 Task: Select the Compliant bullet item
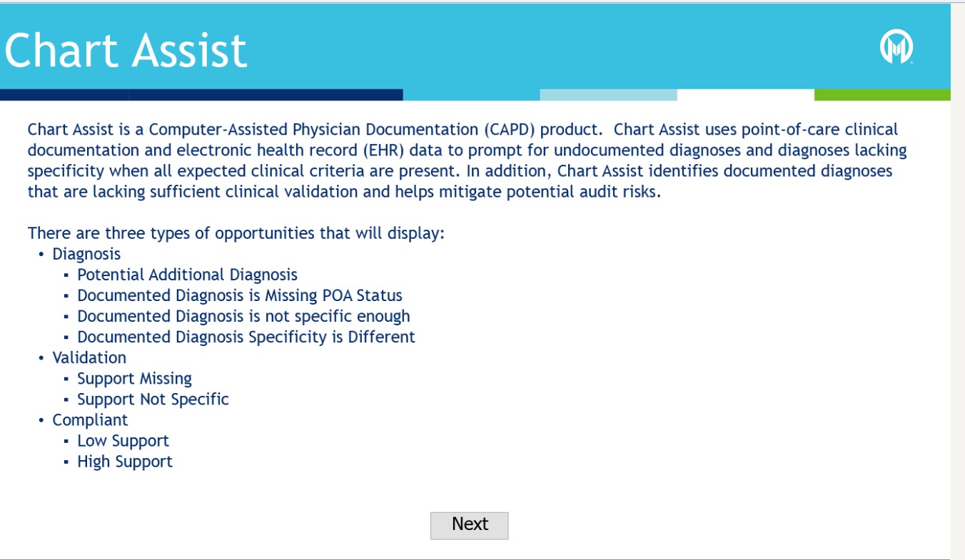90,419
